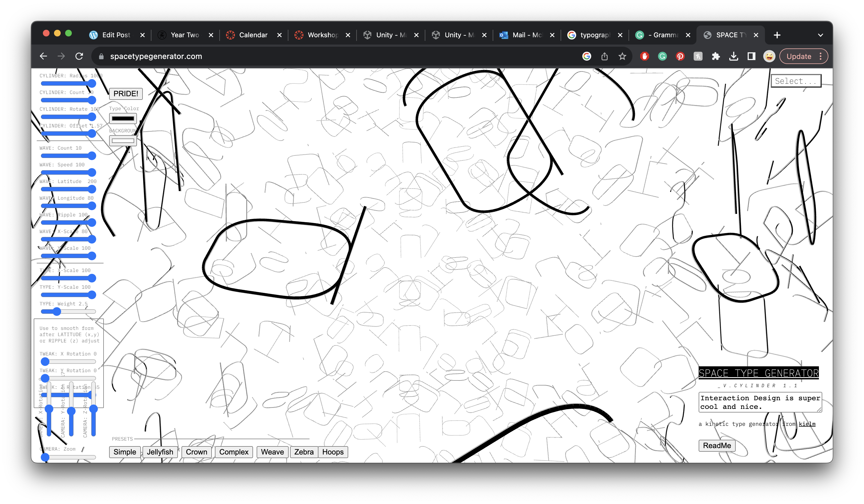Switch to the Edit Post tab
The image size is (864, 504).
pos(116,35)
